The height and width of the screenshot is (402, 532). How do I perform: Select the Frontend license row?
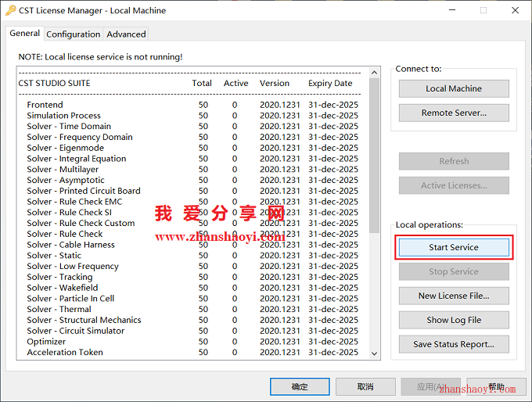tap(192, 105)
